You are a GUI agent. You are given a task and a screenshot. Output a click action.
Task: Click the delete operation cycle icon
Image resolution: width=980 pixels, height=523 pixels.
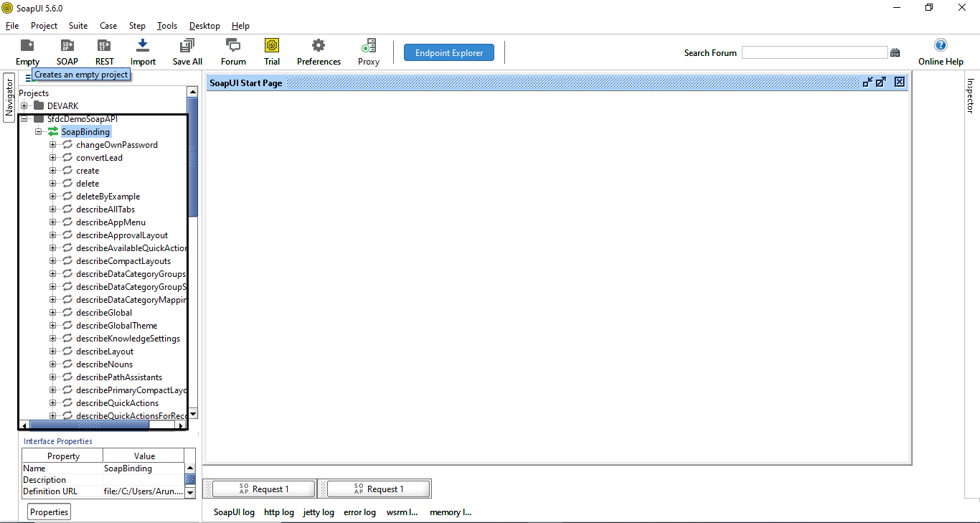click(67, 184)
